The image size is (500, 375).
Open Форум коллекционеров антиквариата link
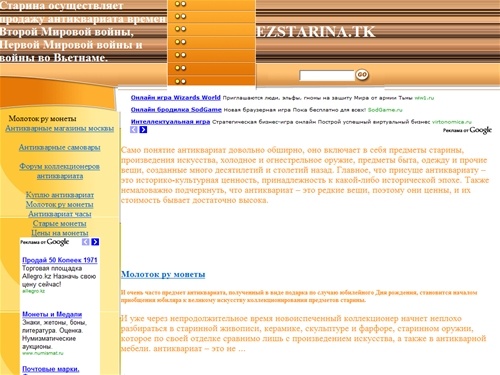60,171
